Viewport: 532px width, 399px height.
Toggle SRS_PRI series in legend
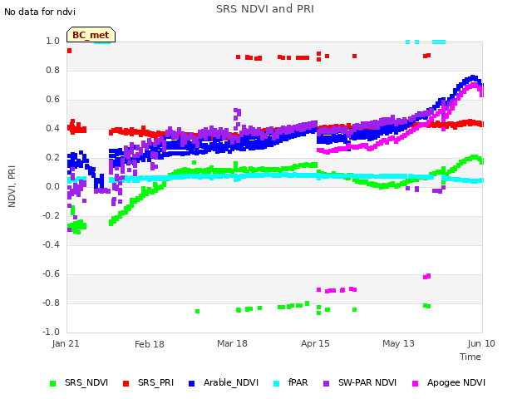pyautogui.click(x=148, y=382)
